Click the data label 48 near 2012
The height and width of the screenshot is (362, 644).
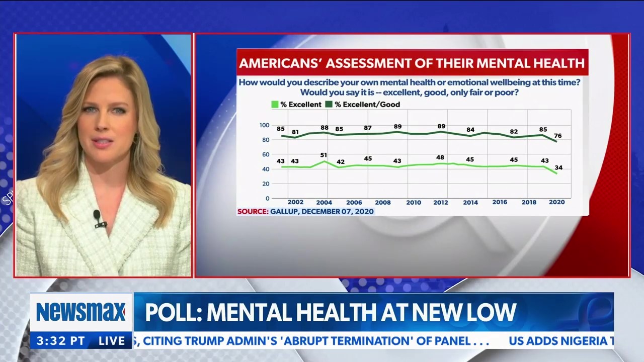(440, 158)
